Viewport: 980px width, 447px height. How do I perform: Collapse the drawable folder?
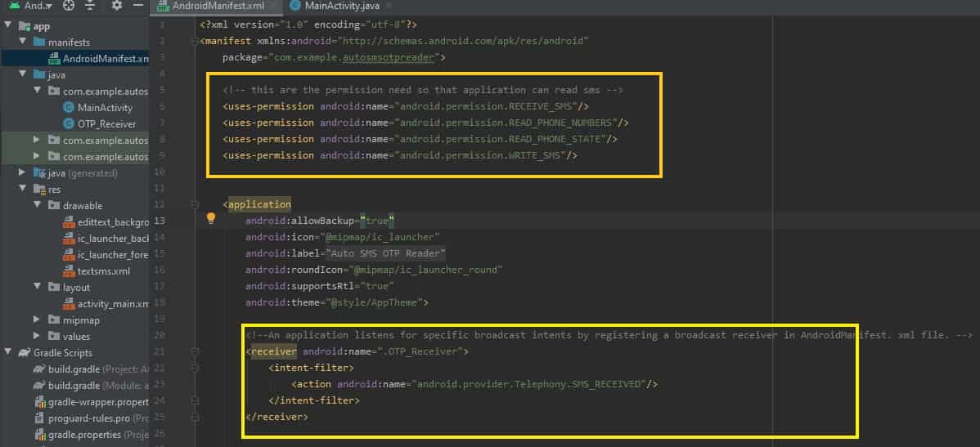pyautogui.click(x=38, y=205)
